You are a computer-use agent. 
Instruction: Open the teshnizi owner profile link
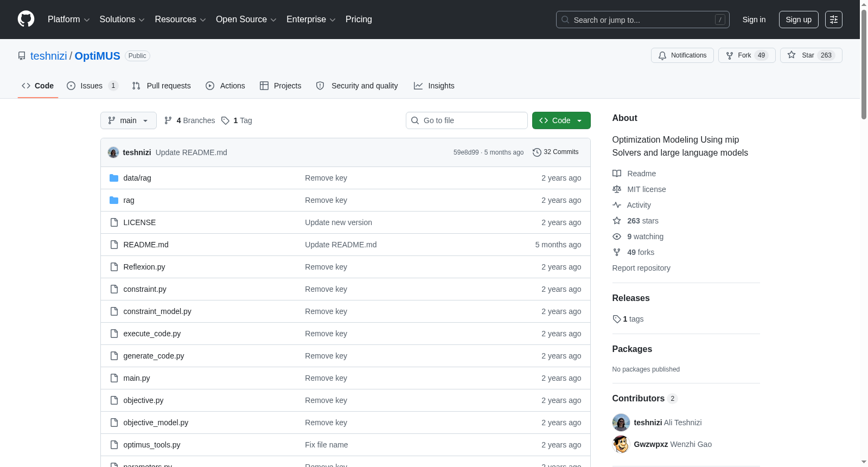49,56
